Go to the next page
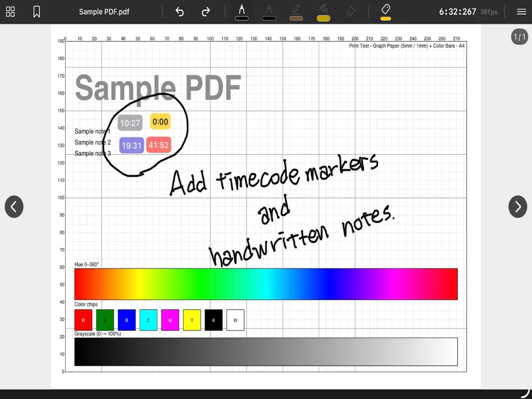The height and width of the screenshot is (399, 532). (x=518, y=207)
